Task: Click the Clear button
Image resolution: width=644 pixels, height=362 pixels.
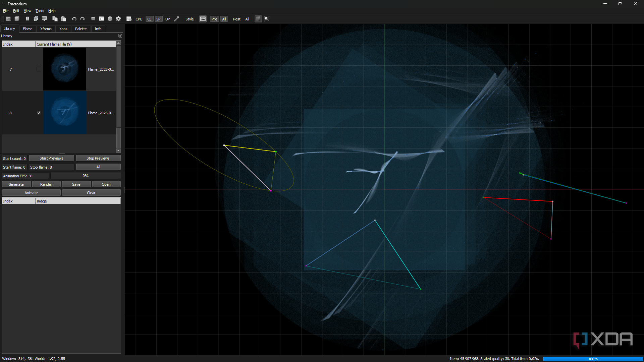Action: click(x=91, y=193)
